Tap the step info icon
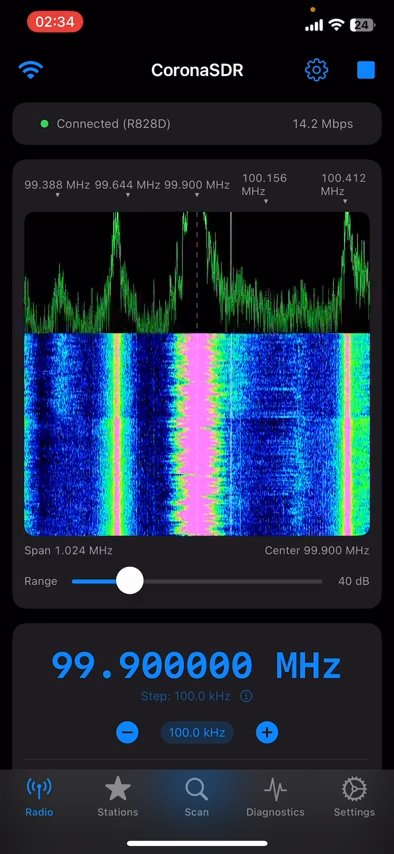394x854 pixels. [246, 696]
